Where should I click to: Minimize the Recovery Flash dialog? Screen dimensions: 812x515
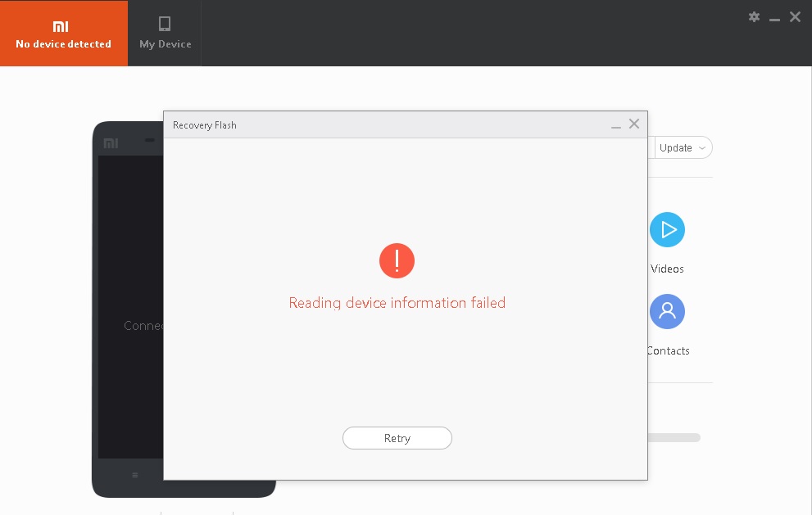pyautogui.click(x=616, y=125)
